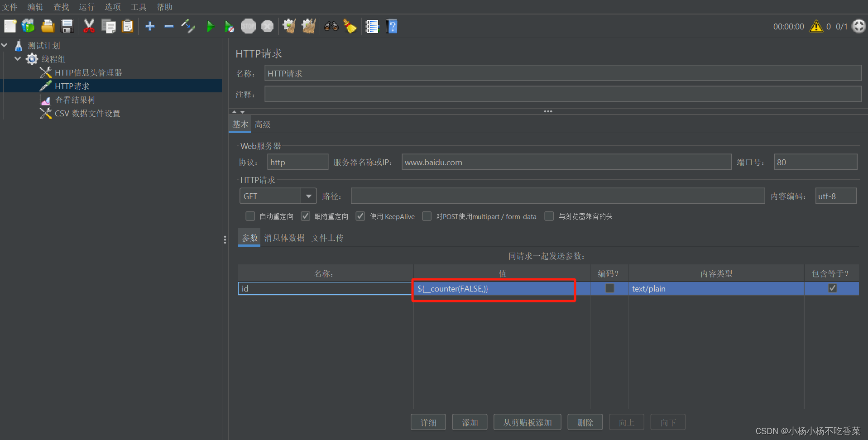
Task: Expand all tree nodes with plus icon
Action: pyautogui.click(x=150, y=26)
